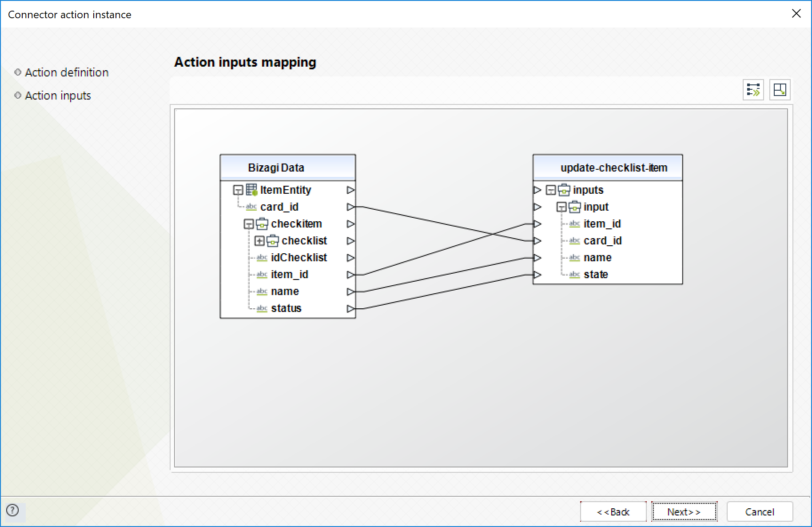Viewport: 812px width, 527px height.
Task: Collapse the inputs node in update-checklist-item
Action: click(551, 190)
